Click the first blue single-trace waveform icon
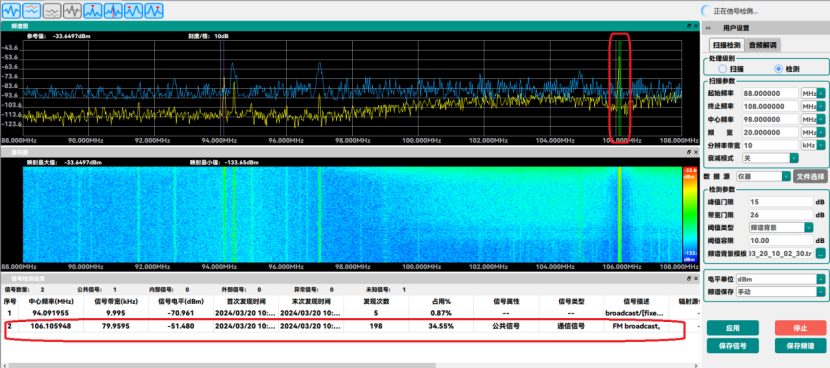The width and height of the screenshot is (830, 368). point(11,11)
